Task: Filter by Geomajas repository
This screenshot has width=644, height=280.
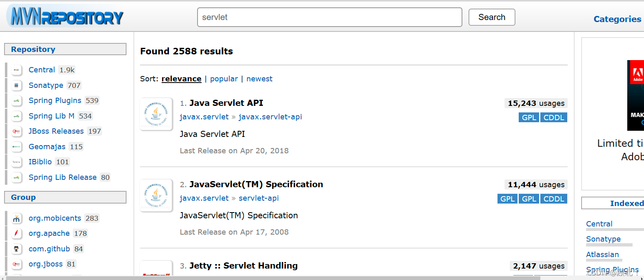Action: pos(47,147)
